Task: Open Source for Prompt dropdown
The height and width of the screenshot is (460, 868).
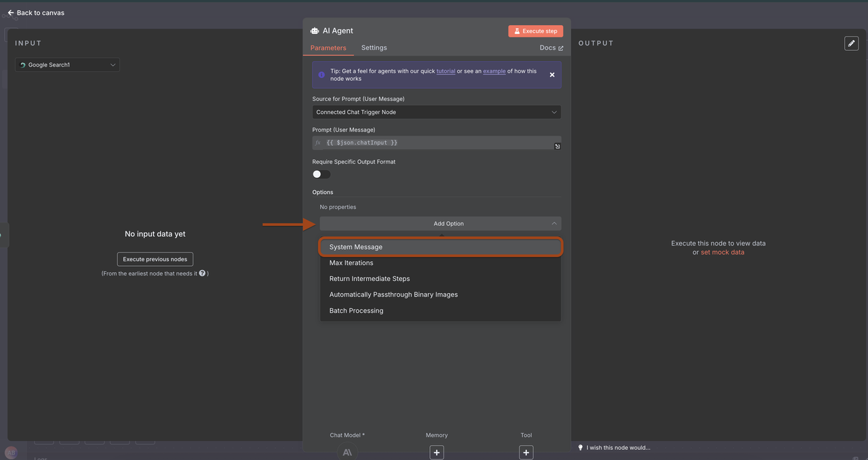Action: tap(437, 112)
